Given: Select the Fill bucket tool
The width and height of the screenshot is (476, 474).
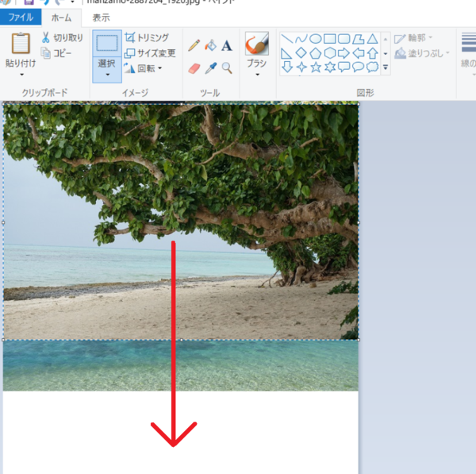Looking at the screenshot, I should click(x=210, y=45).
